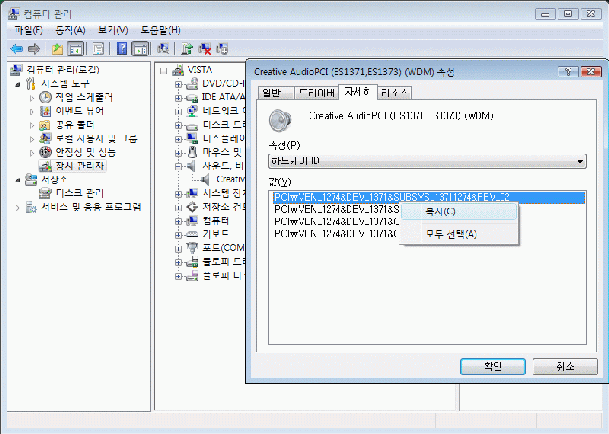Open the Help (도움말) menu
The width and height of the screenshot is (609, 434).
(160, 30)
